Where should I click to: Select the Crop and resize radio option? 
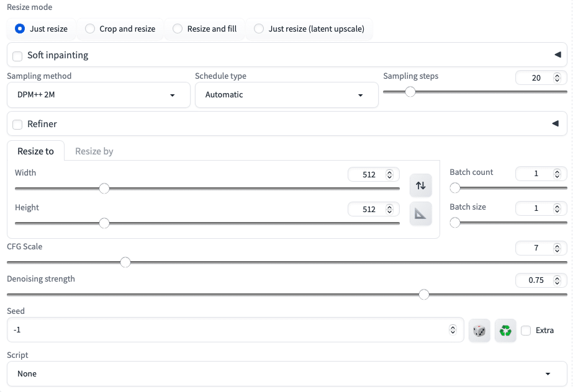(120, 29)
